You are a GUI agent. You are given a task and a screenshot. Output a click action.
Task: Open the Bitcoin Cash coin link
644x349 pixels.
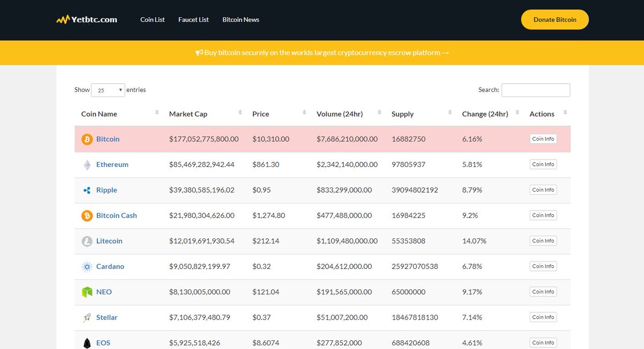pyautogui.click(x=116, y=216)
